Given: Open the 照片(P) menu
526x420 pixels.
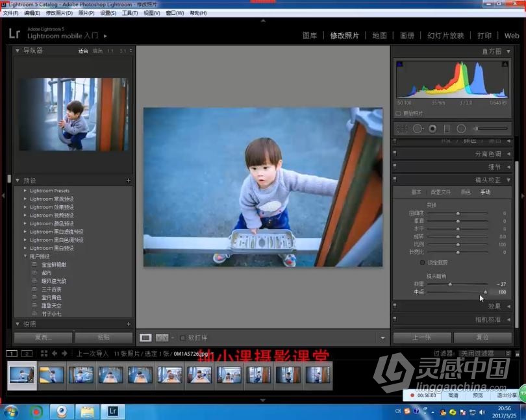Looking at the screenshot, I should click(86, 13).
